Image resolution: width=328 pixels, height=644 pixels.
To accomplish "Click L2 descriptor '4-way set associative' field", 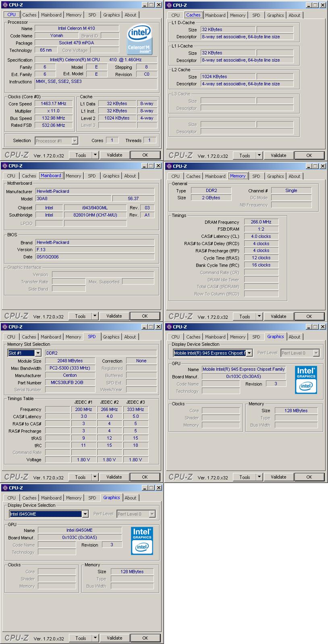I will coord(247,84).
